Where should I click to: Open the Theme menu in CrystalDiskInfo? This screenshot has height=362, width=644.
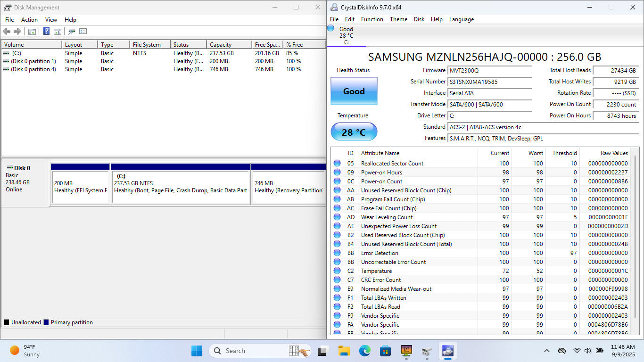(x=398, y=19)
